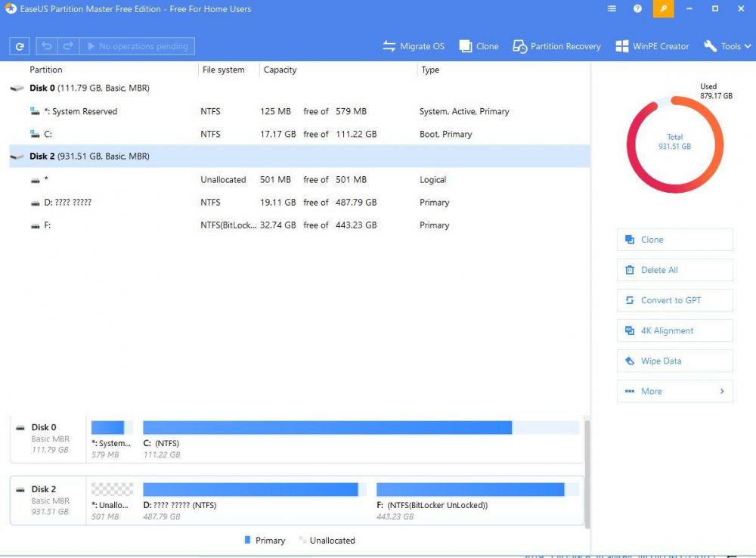This screenshot has width=756, height=558.
Task: Click the unallocated checkered block in the Disk 2 map
Action: [112, 489]
